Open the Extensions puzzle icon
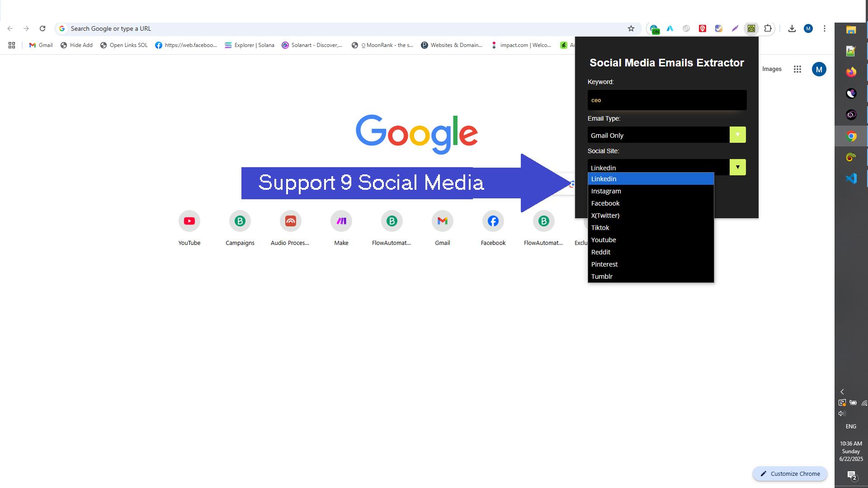Image resolution: width=868 pixels, height=488 pixels. tap(768, 28)
